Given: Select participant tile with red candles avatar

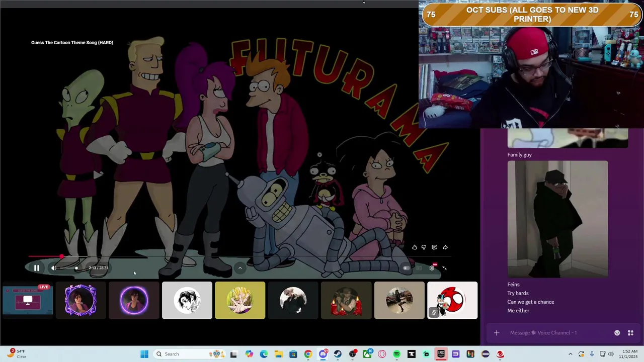Looking at the screenshot, I should pyautogui.click(x=346, y=300).
